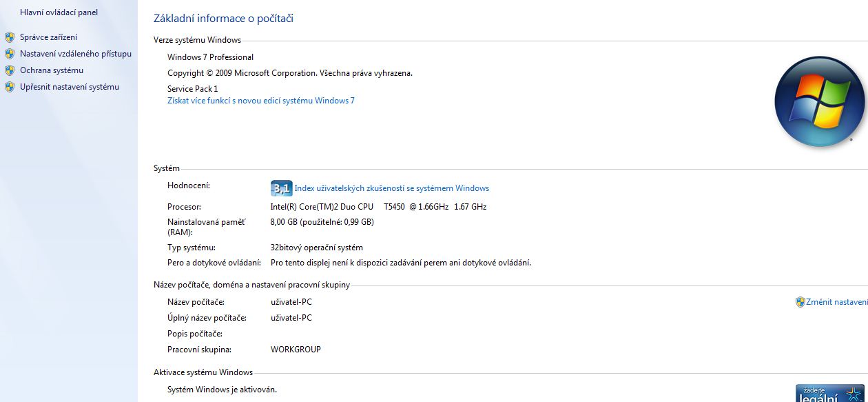Click the 3,1 experience rating badge
The height and width of the screenshot is (402, 868).
point(281,188)
